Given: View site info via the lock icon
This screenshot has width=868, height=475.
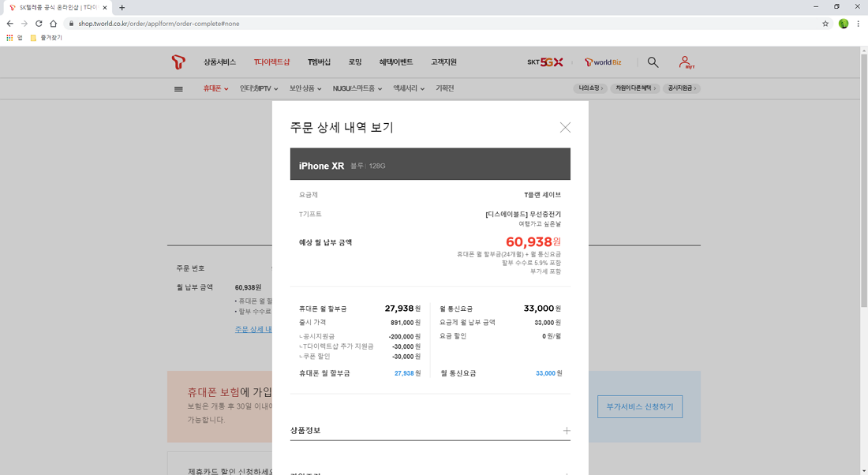Looking at the screenshot, I should pos(71,23).
